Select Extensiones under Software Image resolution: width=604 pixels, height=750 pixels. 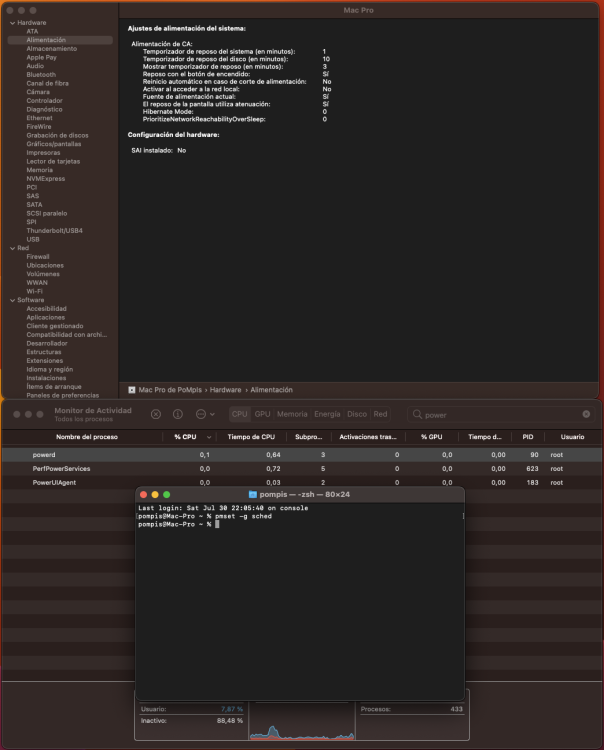coord(44,361)
